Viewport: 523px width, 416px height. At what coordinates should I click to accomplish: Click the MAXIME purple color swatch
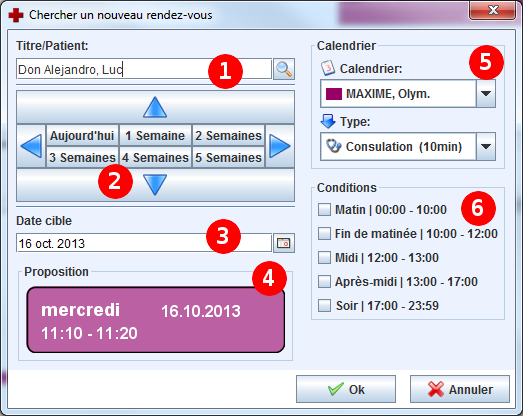[334, 94]
